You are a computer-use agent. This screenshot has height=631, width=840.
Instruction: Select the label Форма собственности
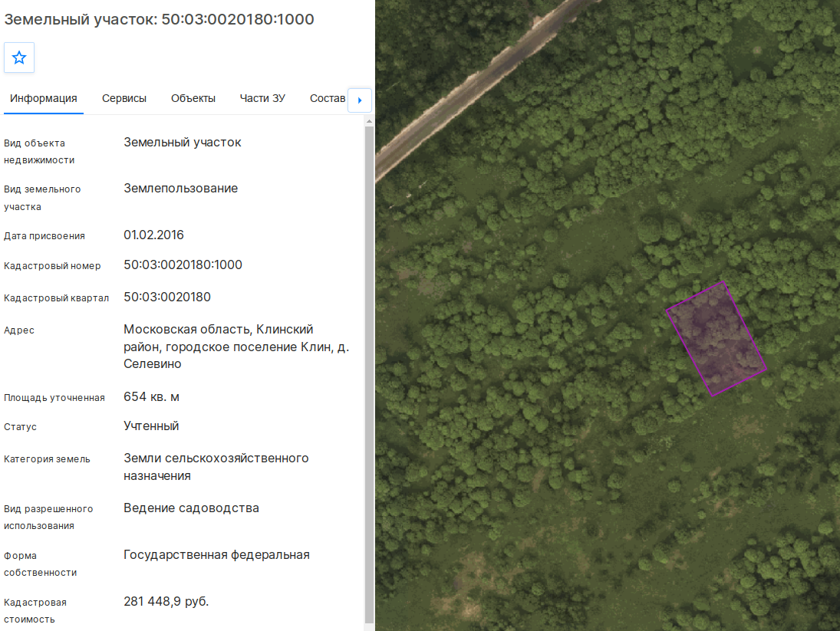click(x=40, y=564)
